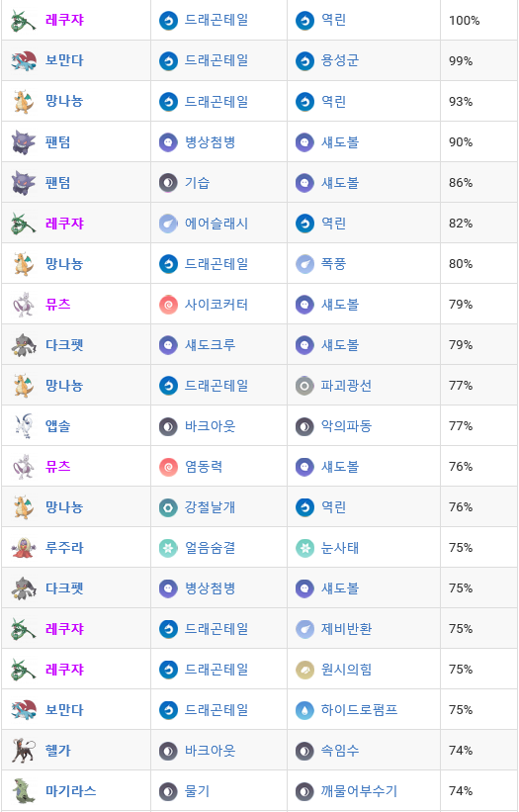The width and height of the screenshot is (519, 812).
Task: Click the psychic type icon beside 사이코커터
Action: pos(168,305)
